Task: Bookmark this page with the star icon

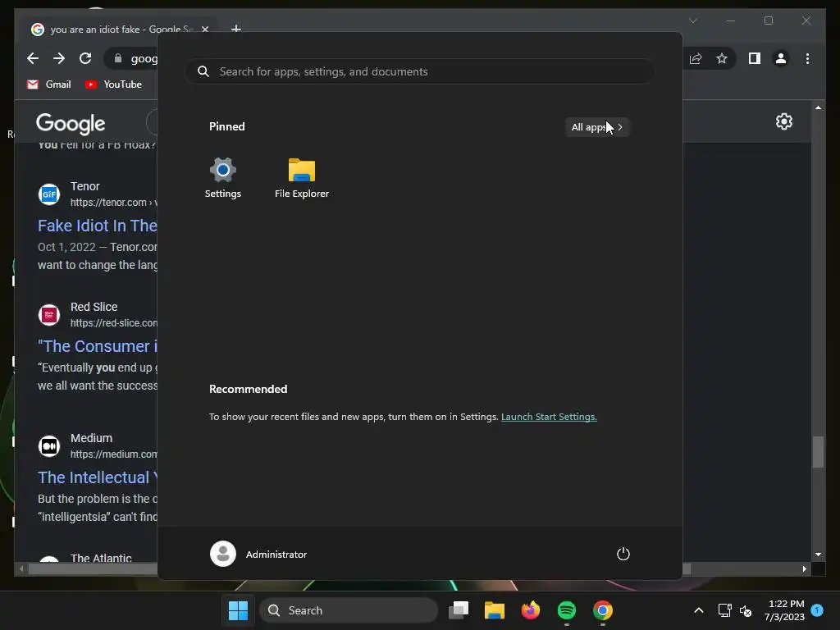Action: [x=722, y=58]
